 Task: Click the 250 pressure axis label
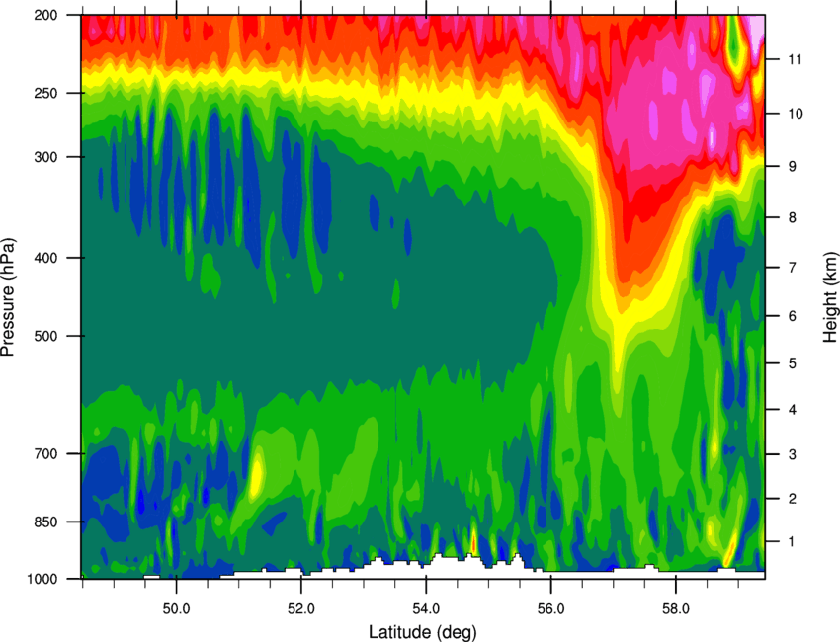tap(45, 93)
